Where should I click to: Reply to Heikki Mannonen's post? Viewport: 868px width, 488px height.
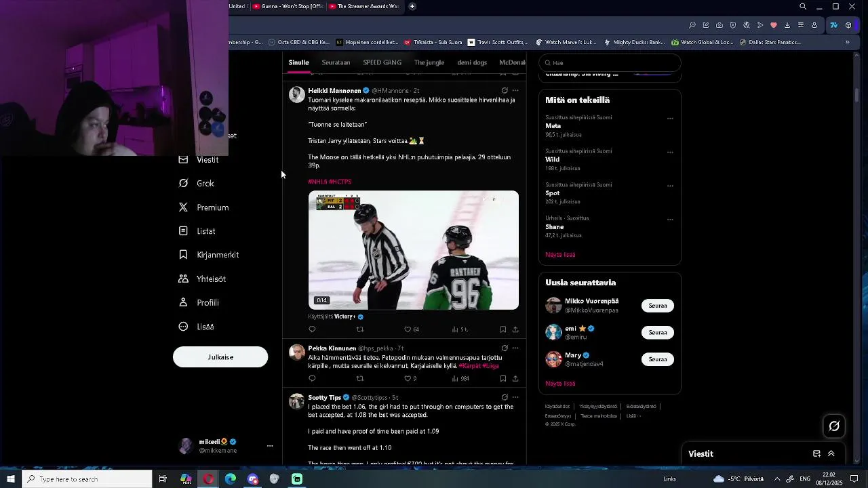pos(312,329)
